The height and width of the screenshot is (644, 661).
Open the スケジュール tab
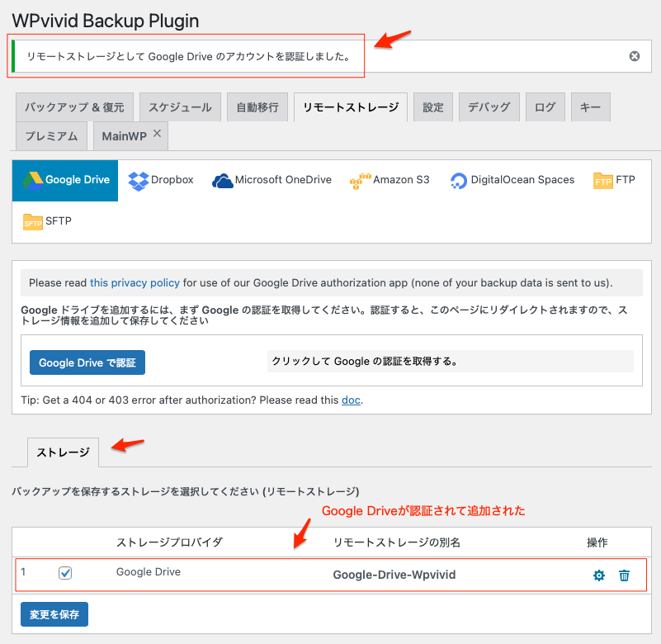[x=180, y=107]
